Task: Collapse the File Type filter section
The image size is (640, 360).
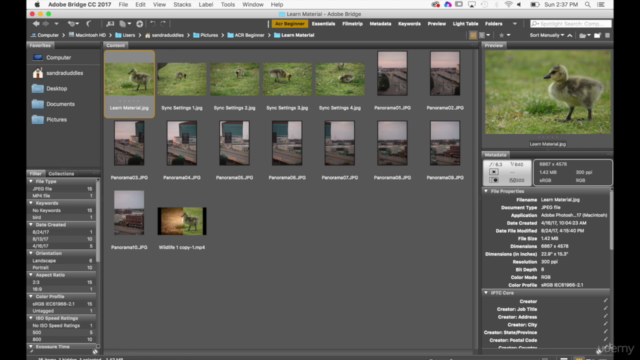Action: [31, 181]
